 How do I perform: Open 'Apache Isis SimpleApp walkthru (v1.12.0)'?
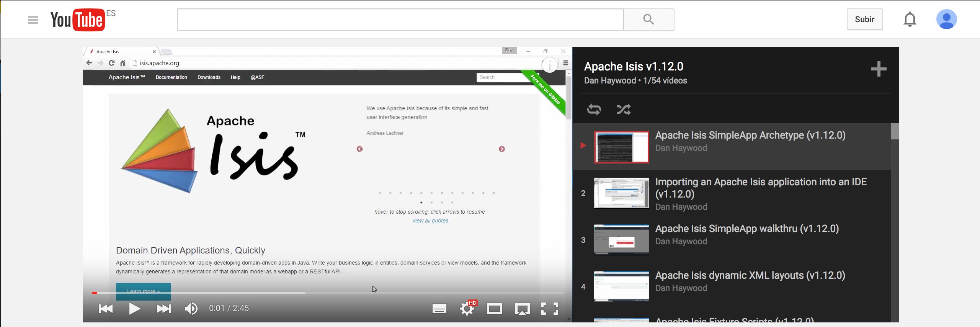click(x=747, y=229)
